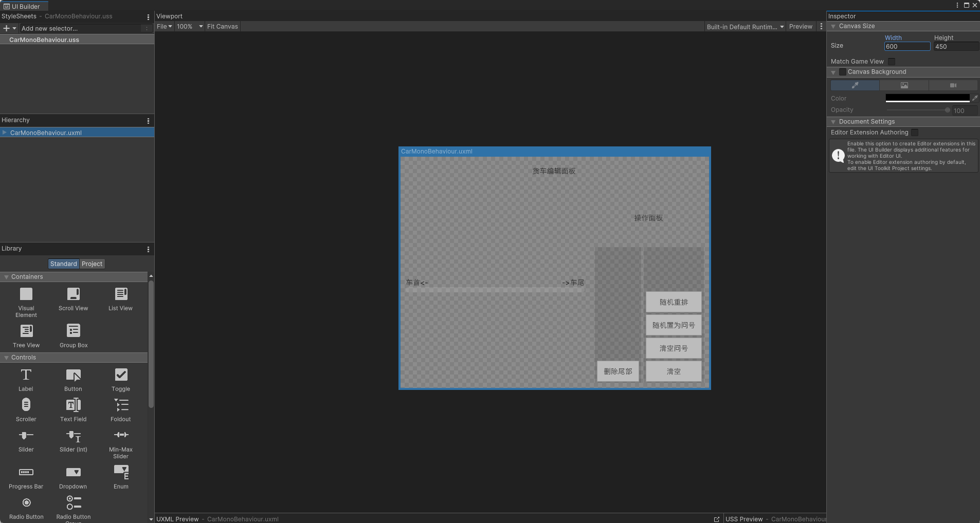Open the add stylesheet plus dropdown
This screenshot has height=523, width=980.
tap(10, 28)
